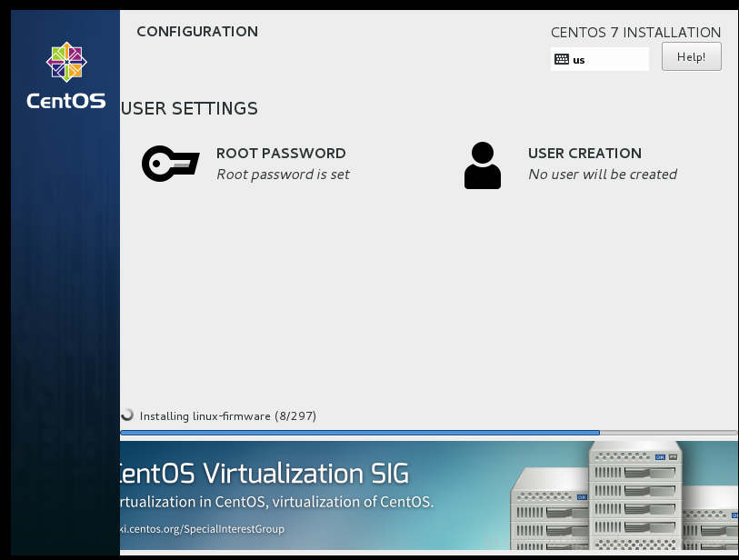Click the 'Root password is set' status text
This screenshot has height=560, width=739.
(283, 175)
